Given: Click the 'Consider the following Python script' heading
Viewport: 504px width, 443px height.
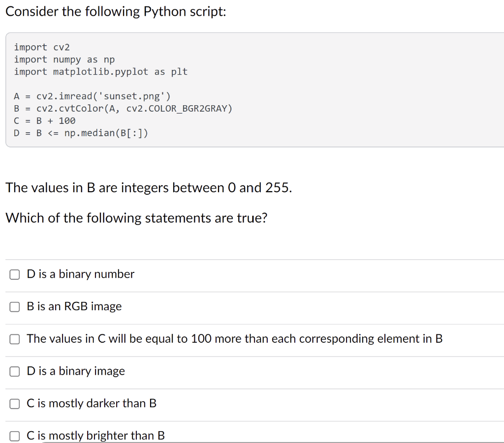Looking at the screenshot, I should point(116,12).
